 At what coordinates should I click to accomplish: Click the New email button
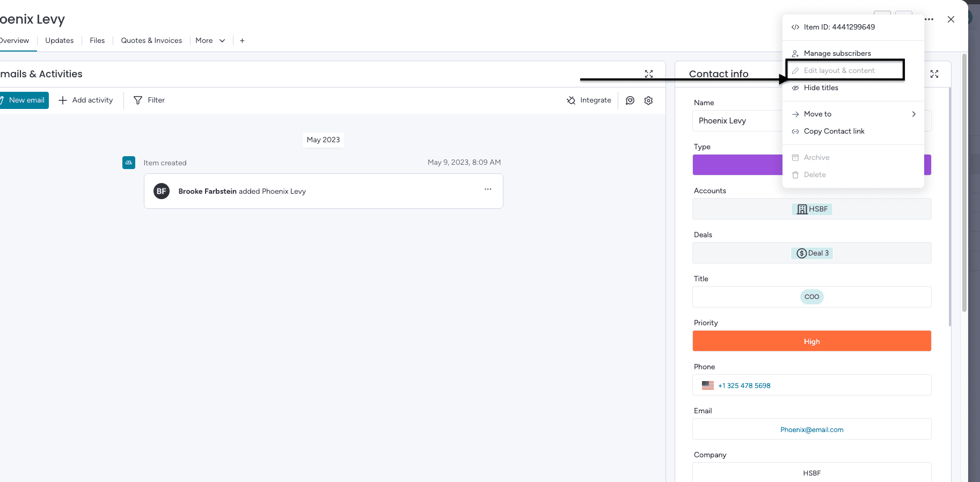point(23,100)
